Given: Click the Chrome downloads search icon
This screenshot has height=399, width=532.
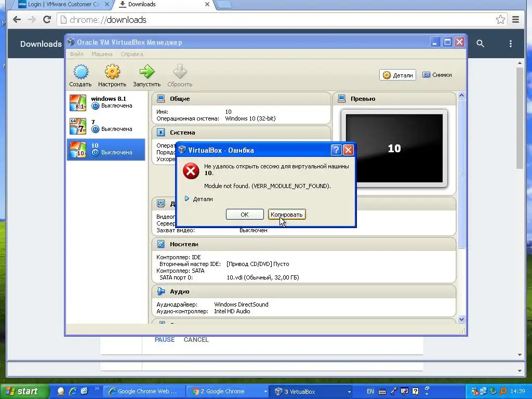Looking at the screenshot, I should [480, 44].
